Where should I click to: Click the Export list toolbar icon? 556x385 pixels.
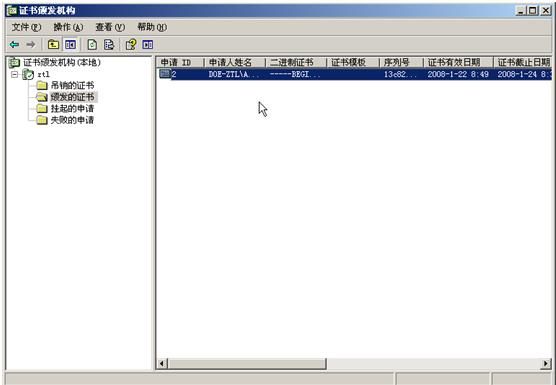pyautogui.click(x=109, y=45)
